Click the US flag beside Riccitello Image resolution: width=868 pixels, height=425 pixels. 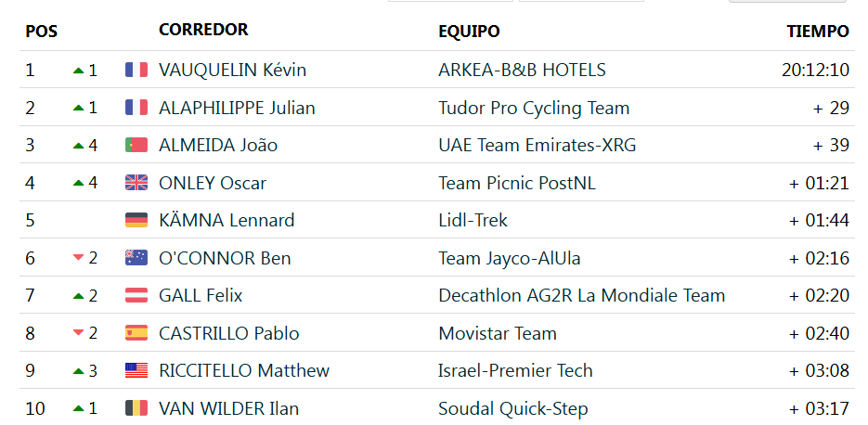tap(136, 370)
